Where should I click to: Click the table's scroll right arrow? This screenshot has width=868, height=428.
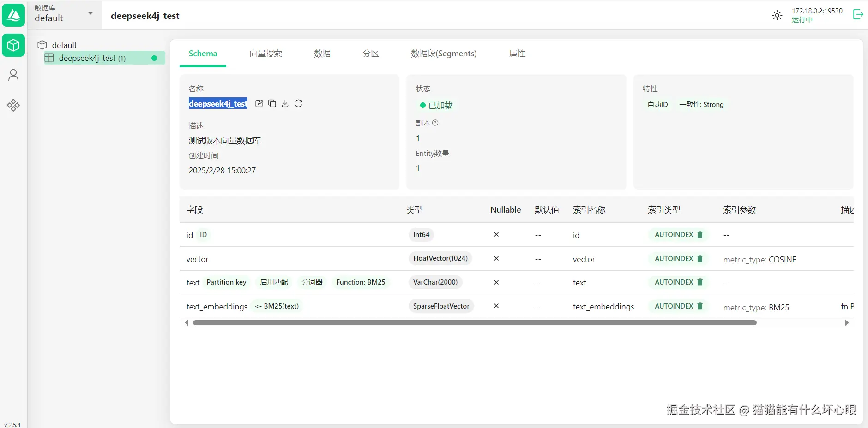click(x=847, y=323)
